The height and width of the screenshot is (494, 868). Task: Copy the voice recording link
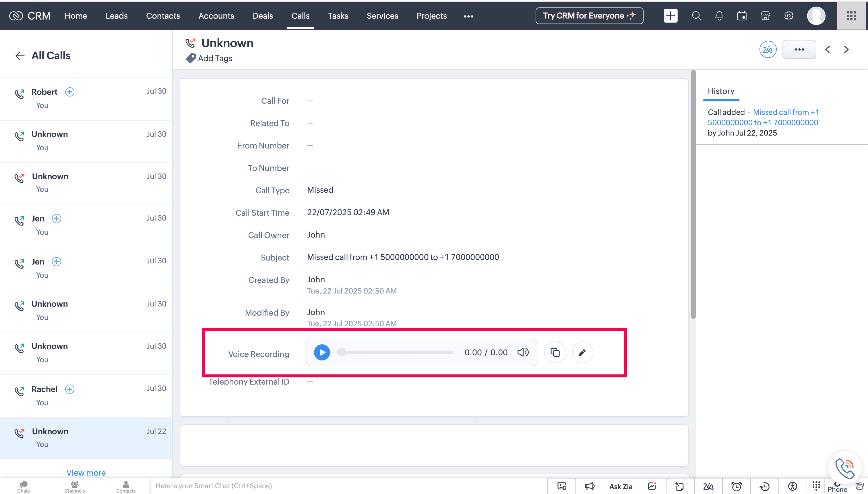pos(555,352)
